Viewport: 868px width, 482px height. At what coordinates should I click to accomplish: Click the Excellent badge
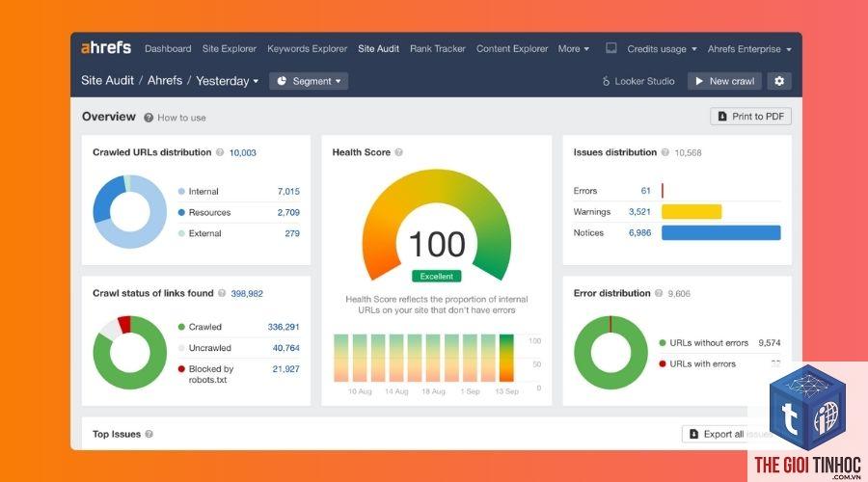[437, 276]
